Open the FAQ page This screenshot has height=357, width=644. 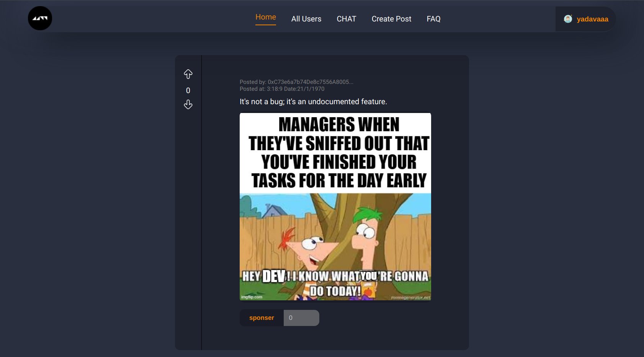click(x=434, y=19)
